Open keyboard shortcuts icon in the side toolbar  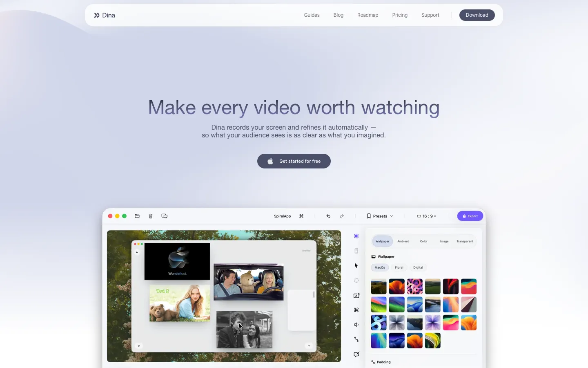pos(356,310)
